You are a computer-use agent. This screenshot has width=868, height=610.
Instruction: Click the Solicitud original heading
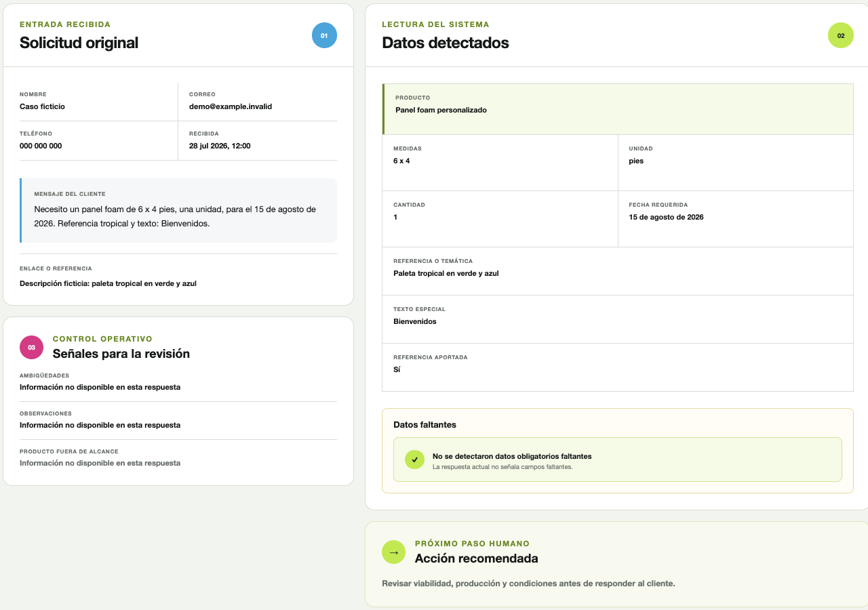tap(79, 43)
